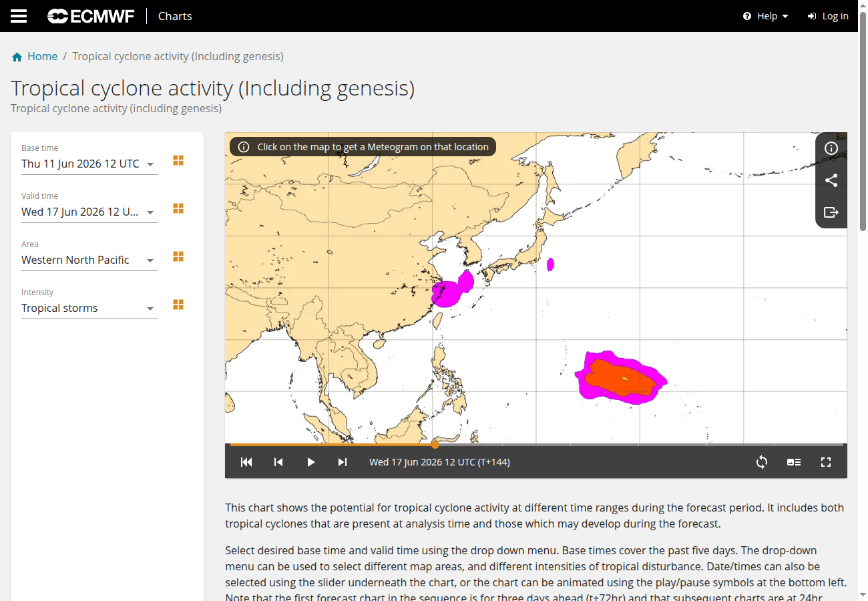Open the Intensity Tropical storms dropdown

[x=89, y=308]
